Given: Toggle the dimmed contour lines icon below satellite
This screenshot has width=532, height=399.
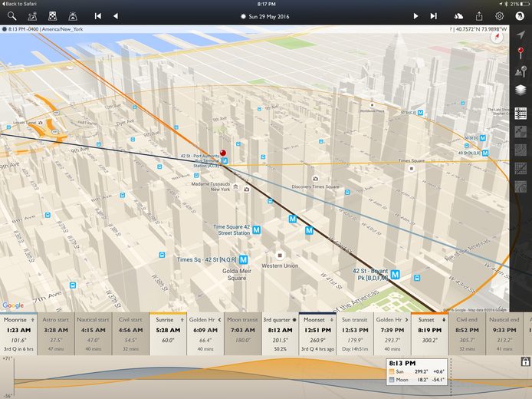Looking at the screenshot, I should coord(521,150).
